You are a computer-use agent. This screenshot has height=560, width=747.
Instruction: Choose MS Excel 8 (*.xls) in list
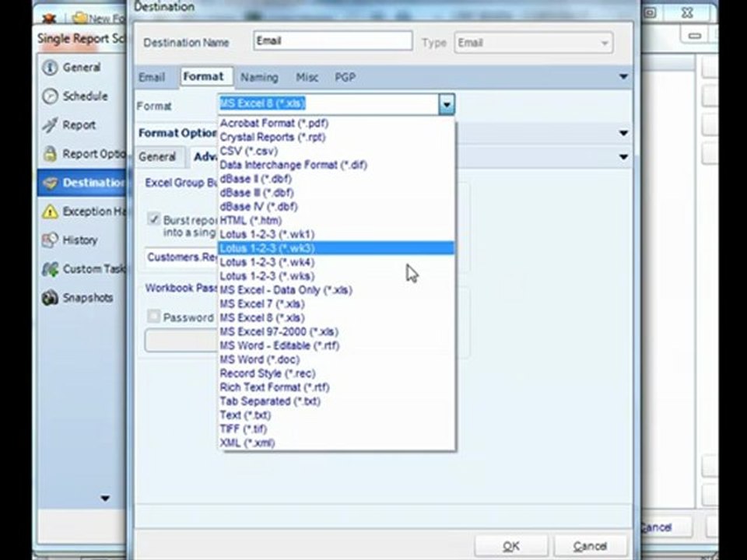[x=336, y=317]
